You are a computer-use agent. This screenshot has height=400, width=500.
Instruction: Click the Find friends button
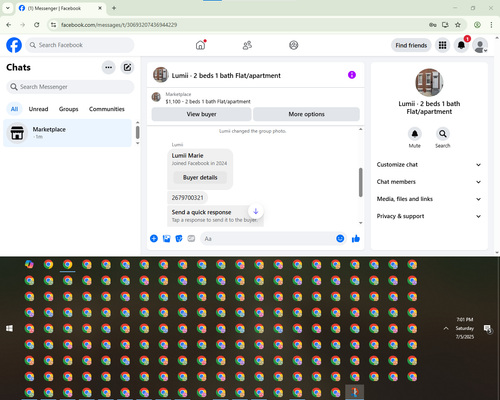(x=411, y=45)
